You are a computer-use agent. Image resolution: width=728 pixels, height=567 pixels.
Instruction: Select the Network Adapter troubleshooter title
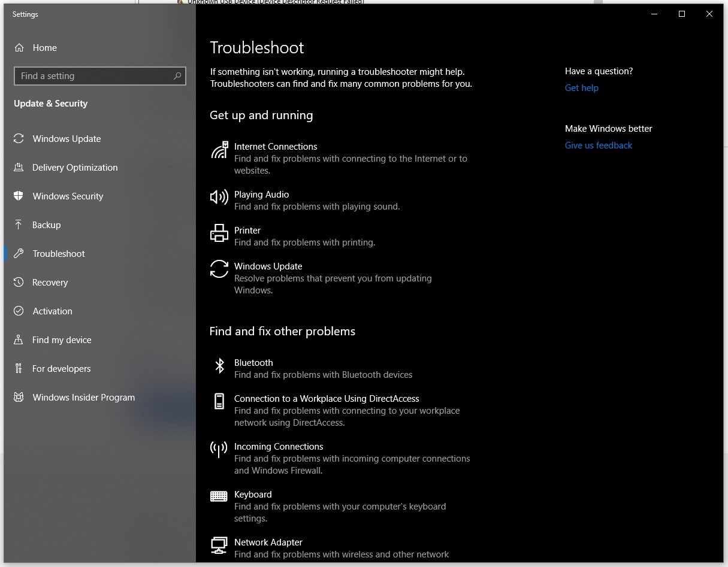point(268,542)
